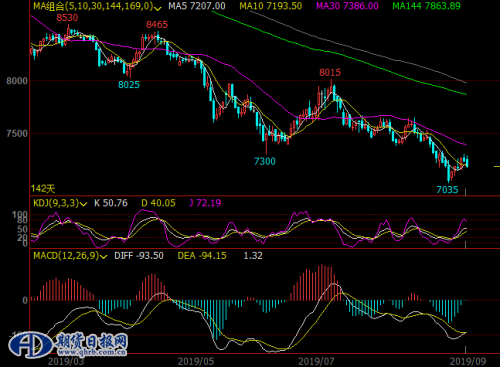
Task: Click the MA5 7207.00 legend label
Action: 197,6
